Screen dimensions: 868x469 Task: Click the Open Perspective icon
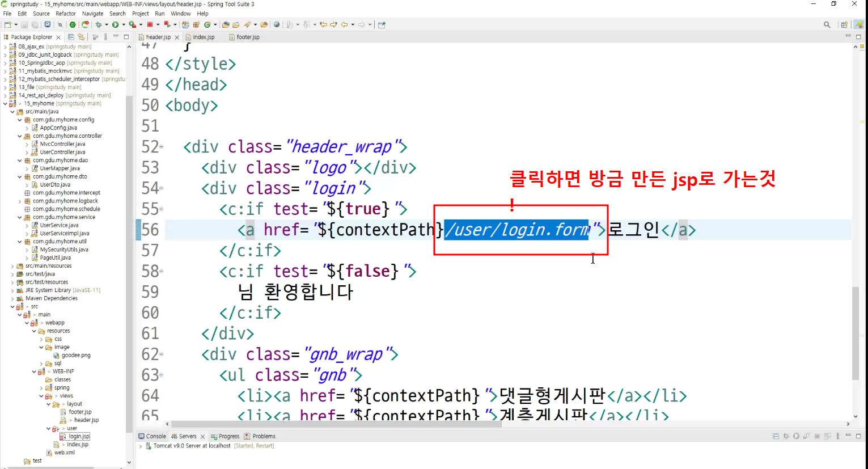pos(844,24)
